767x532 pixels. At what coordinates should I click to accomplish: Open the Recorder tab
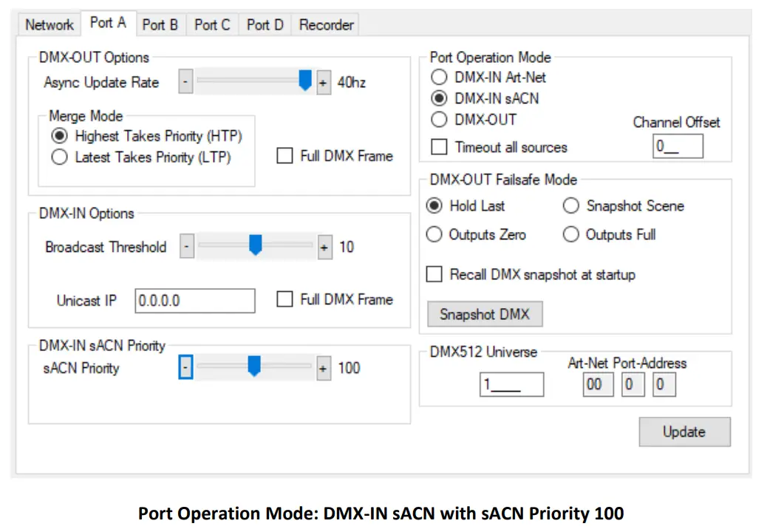(325, 24)
